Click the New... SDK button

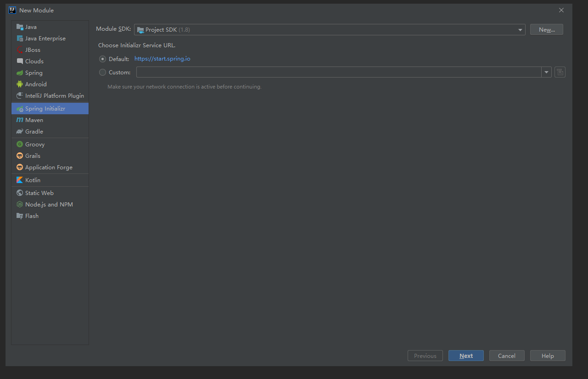pos(546,30)
